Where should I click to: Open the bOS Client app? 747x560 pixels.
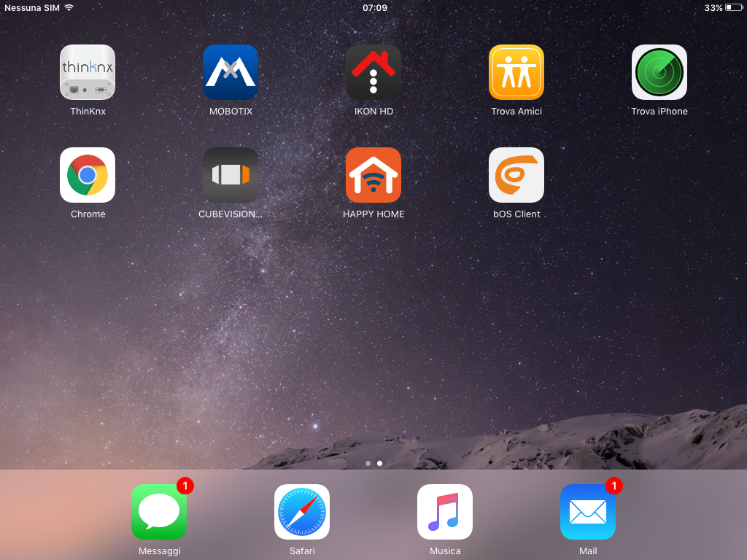click(516, 175)
